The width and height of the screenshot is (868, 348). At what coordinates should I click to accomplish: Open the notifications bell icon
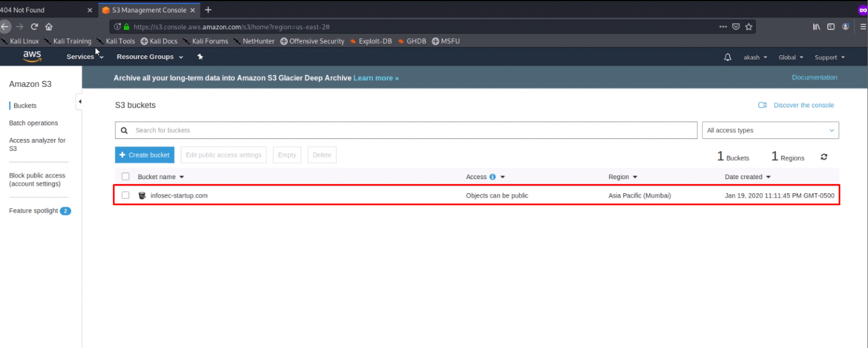(727, 56)
